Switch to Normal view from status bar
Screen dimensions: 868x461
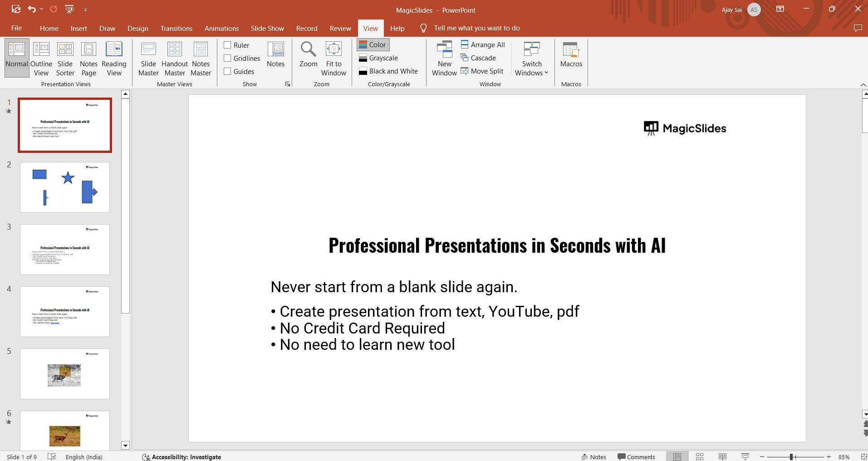point(677,456)
